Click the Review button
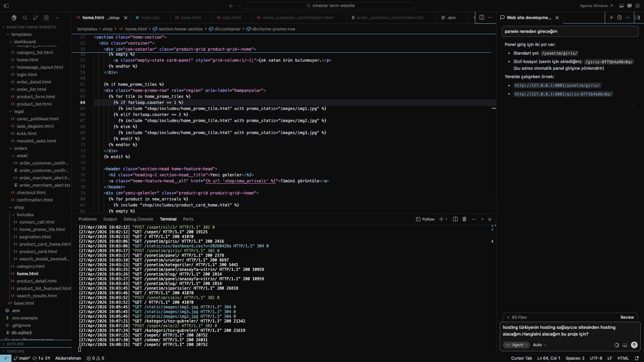Screen dimensions: 644x362 pos(627,317)
